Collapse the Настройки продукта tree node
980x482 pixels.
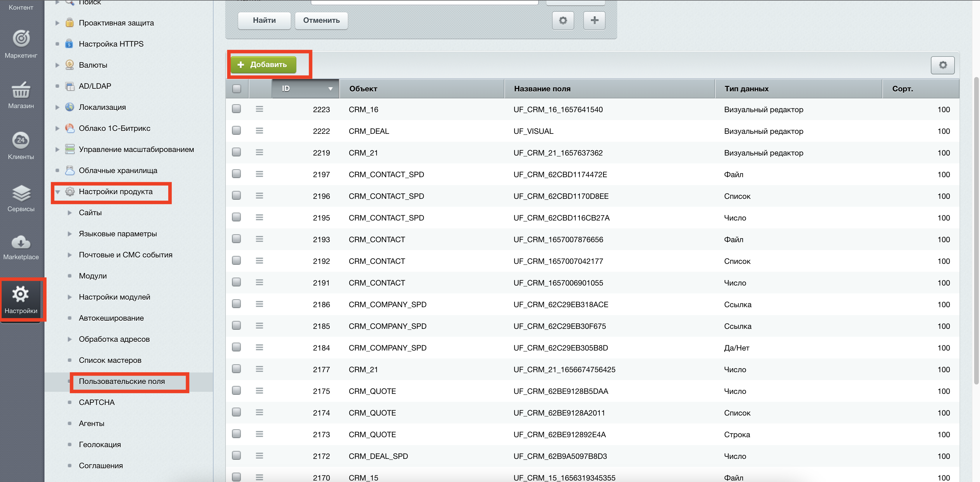58,192
